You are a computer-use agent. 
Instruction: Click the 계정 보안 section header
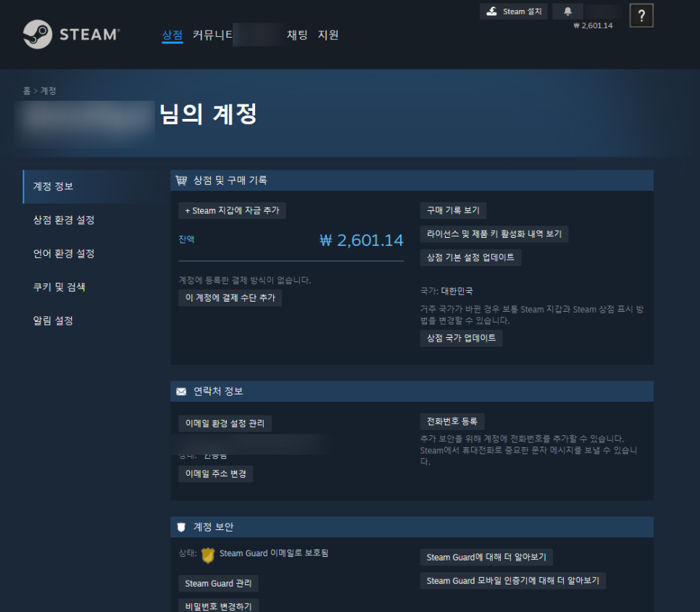point(412,527)
